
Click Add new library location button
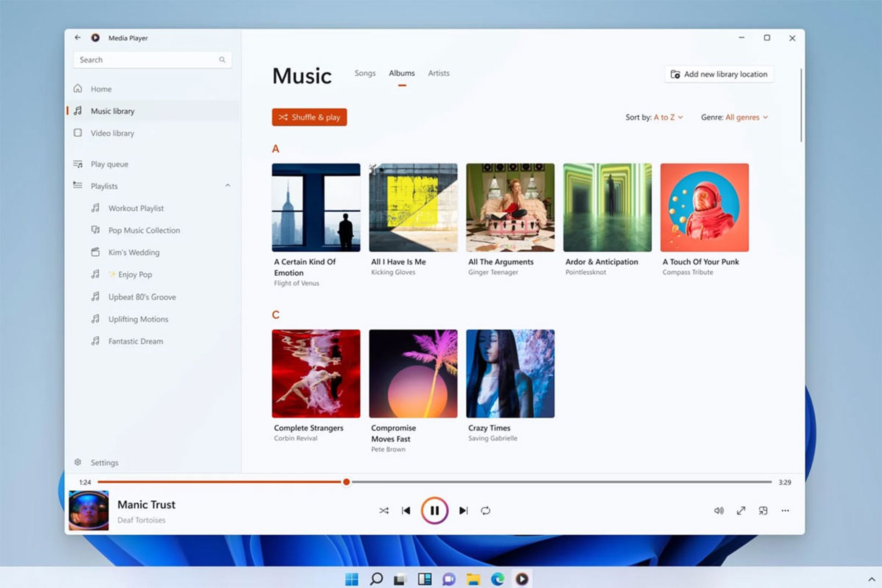[719, 74]
